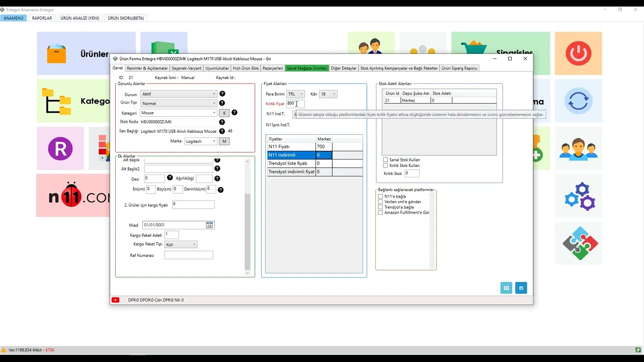Open the users group tile
This screenshot has width=644, height=362.
pyautogui.click(x=579, y=148)
